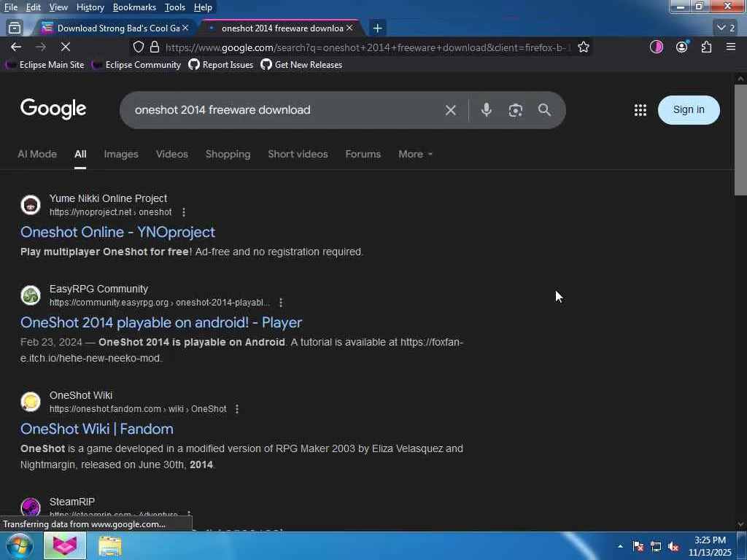Image resolution: width=747 pixels, height=560 pixels.
Task: Open the View menu
Action: [x=58, y=7]
